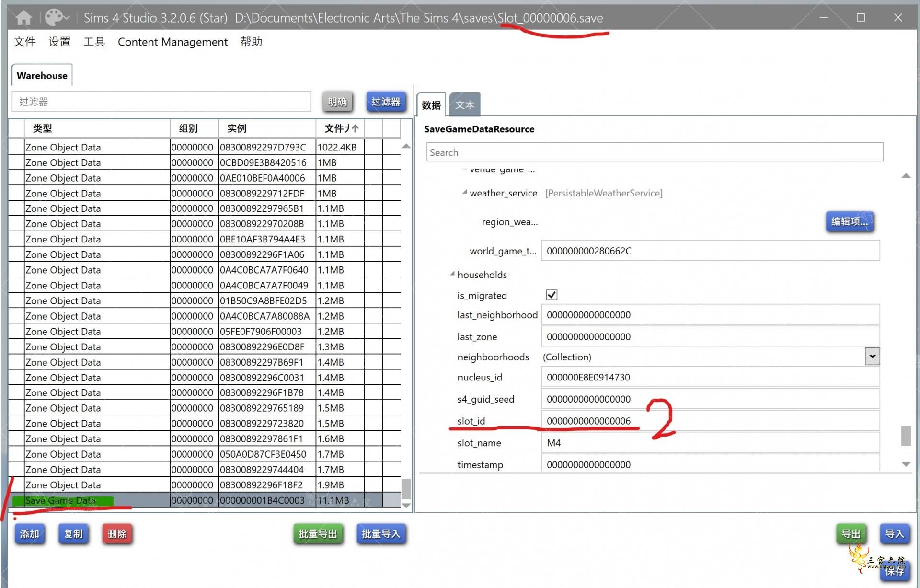Click the 11.1MB size cell

coord(340,500)
